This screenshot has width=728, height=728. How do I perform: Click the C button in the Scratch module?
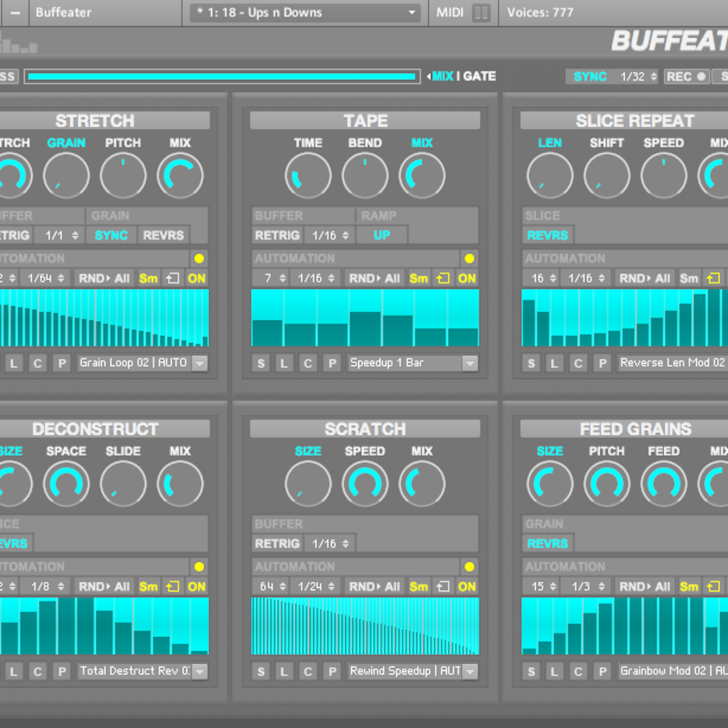pyautogui.click(x=308, y=671)
